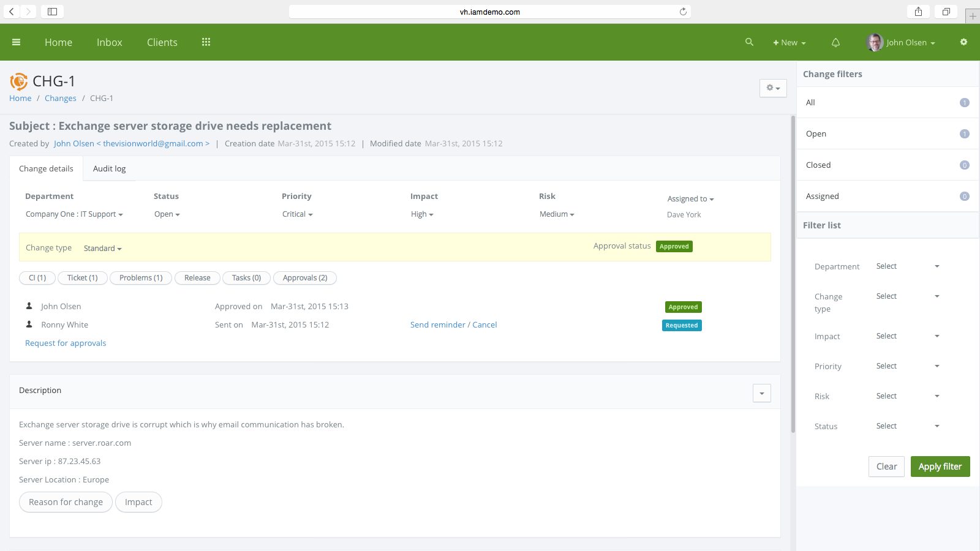Open the Assigned to dropdown
The height and width of the screenshot is (551, 980).
(x=690, y=199)
